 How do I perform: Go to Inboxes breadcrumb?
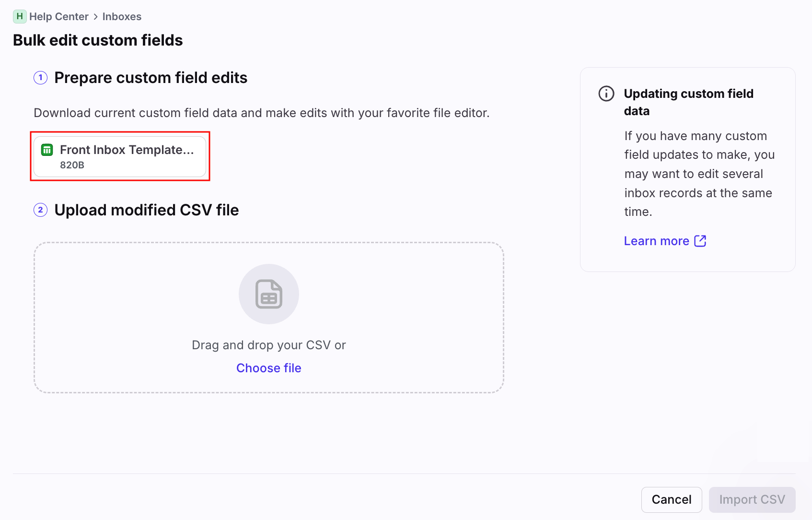(x=122, y=17)
